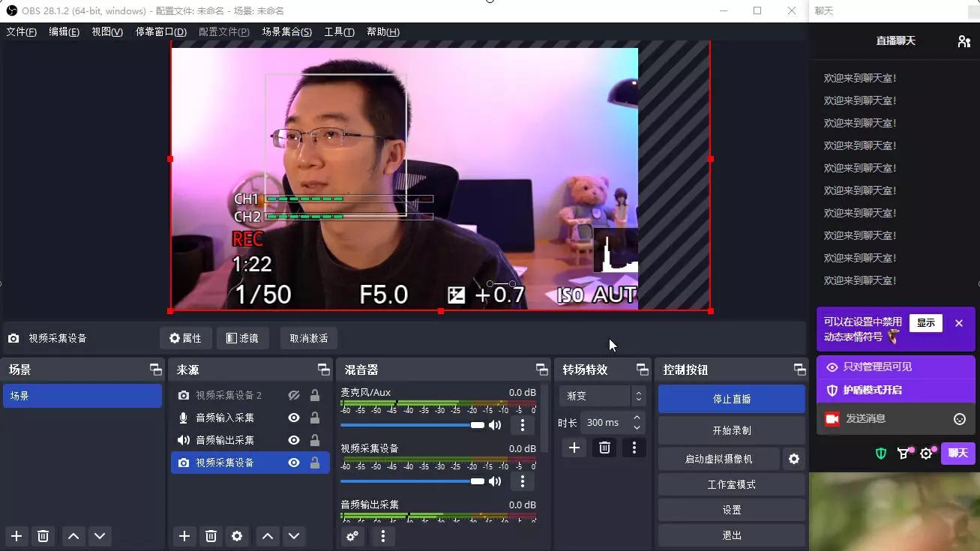Open the 麦克风/Aux three-dot options menu
The height and width of the screenshot is (551, 980).
[x=522, y=425]
